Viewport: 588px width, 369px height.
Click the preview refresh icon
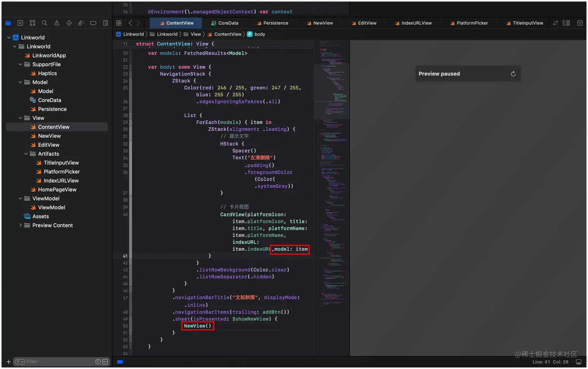[513, 74]
